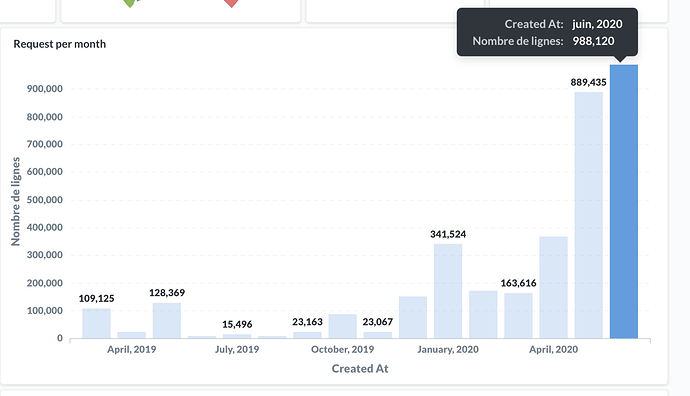Click the 100,000 y-axis tick label
The height and width of the screenshot is (396, 690).
click(x=44, y=310)
